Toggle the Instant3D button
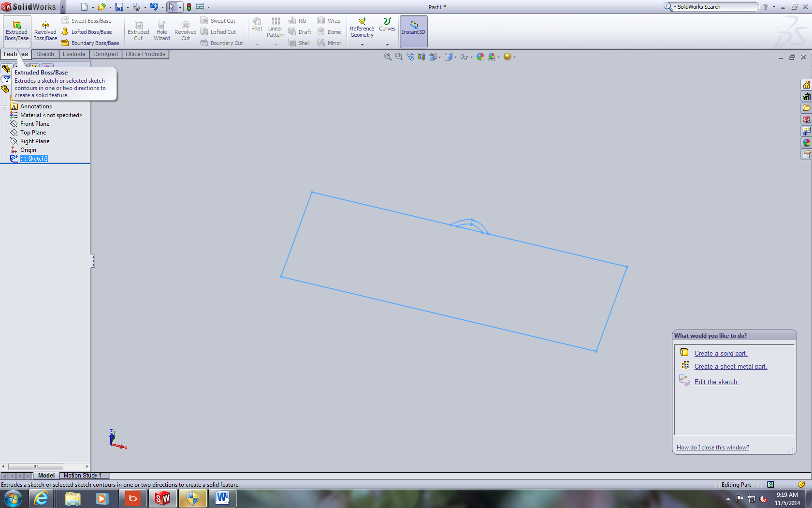The image size is (812, 508). coord(413,31)
